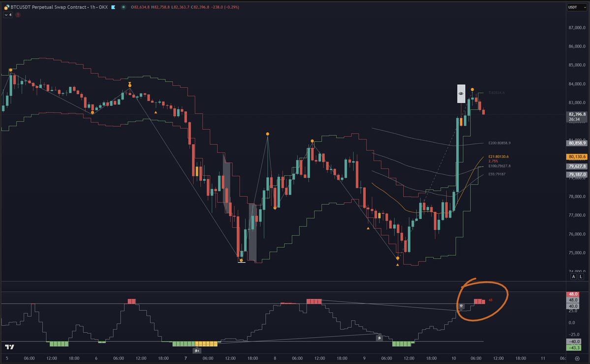Click the orange pivot dot at the 7th low
Image resolution: width=590 pixels, height=364 pixels.
tap(241, 260)
